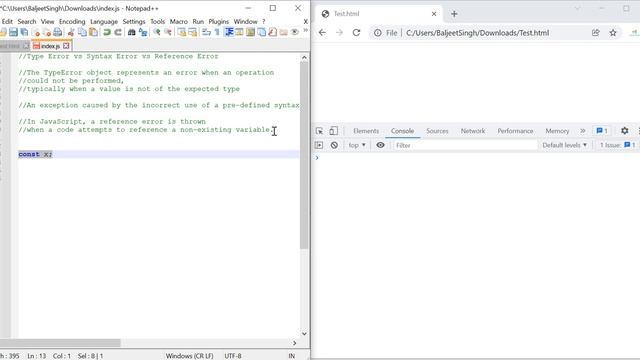640x360 pixels.
Task: Switch to the Memory DevTools tab
Action: pos(557,131)
